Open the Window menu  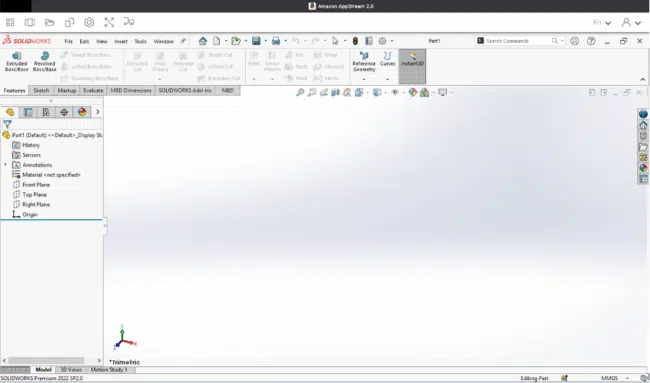tap(164, 41)
